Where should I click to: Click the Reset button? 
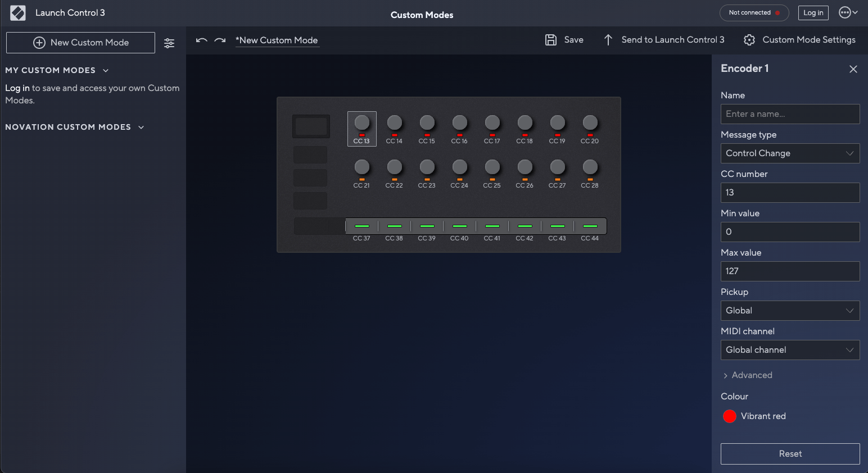point(790,454)
